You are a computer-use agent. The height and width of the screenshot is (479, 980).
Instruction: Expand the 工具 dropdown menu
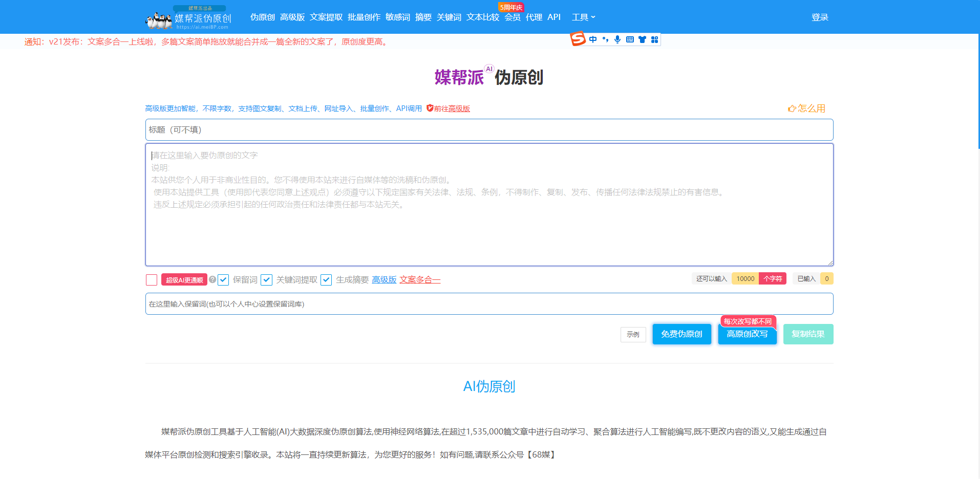point(583,17)
